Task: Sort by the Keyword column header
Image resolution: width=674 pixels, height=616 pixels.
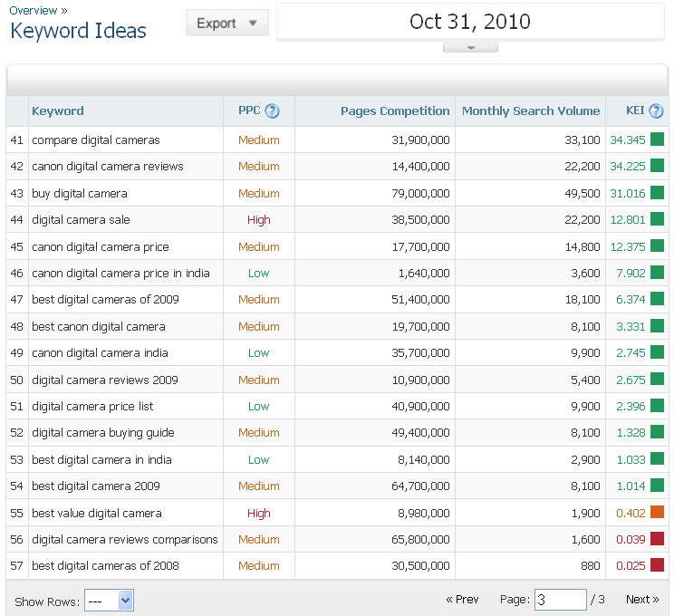Action: [x=57, y=111]
